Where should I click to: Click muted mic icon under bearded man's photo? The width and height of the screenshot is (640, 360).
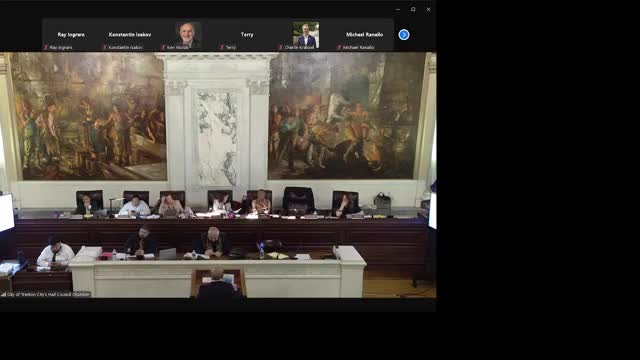(163, 47)
